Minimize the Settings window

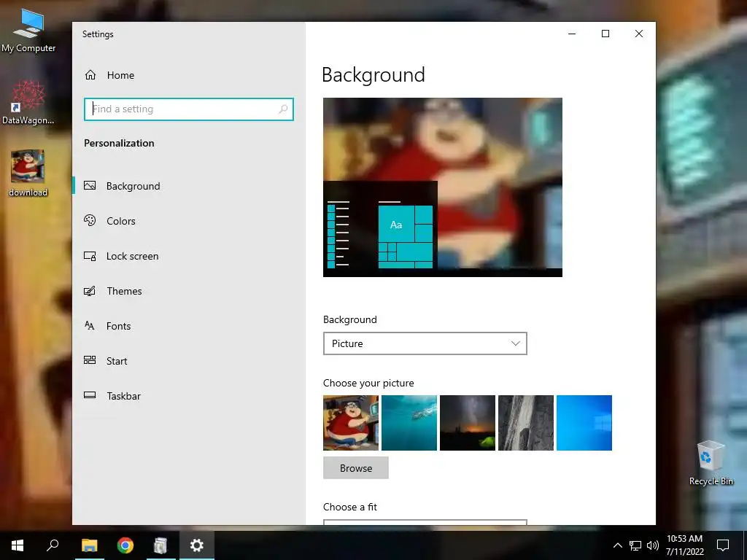pos(572,34)
